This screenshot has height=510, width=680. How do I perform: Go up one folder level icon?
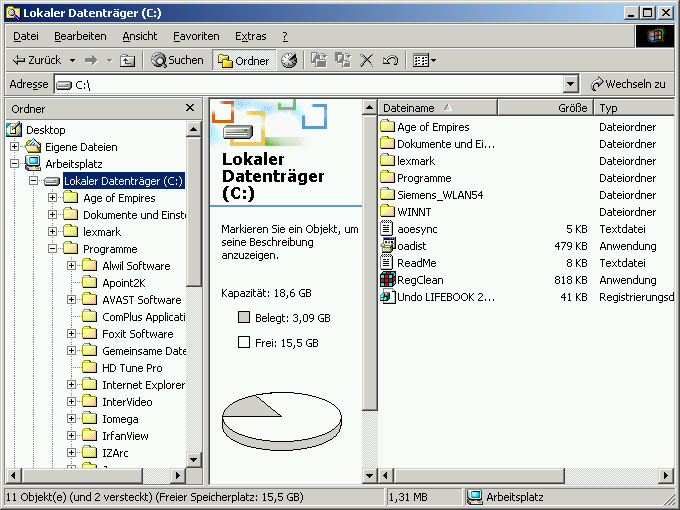point(128,60)
